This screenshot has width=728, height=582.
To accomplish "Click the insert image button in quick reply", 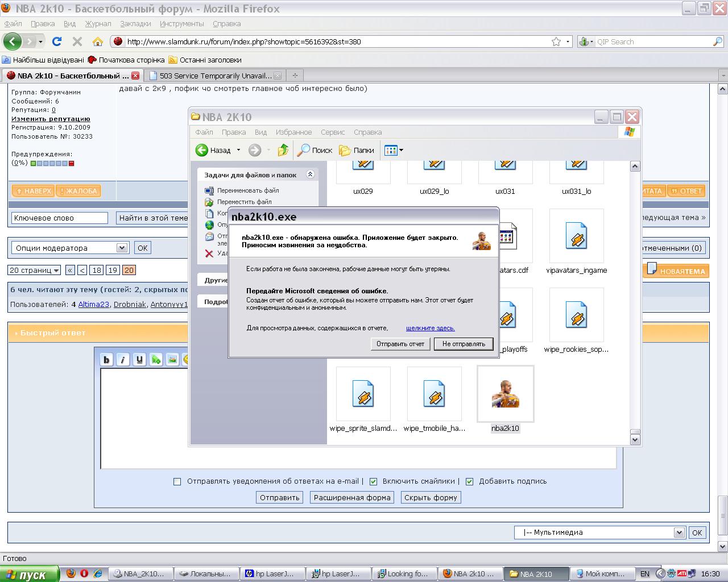I will click(x=172, y=359).
